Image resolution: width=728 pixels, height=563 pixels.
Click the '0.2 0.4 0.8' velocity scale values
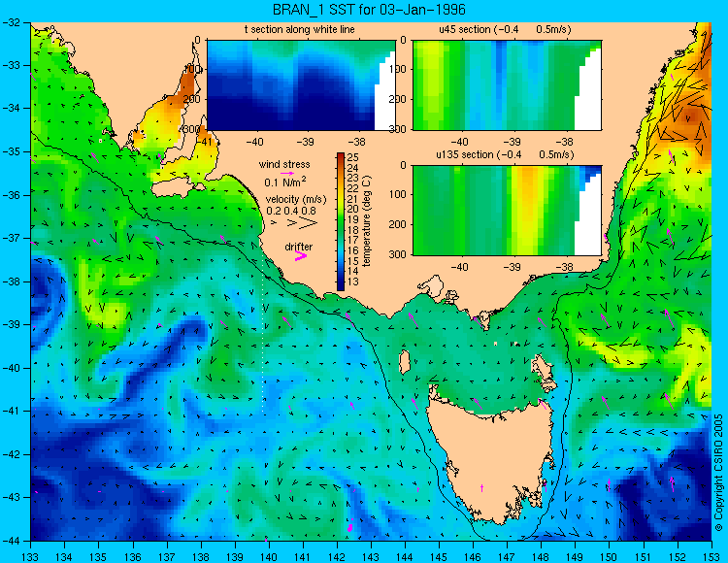[291, 211]
